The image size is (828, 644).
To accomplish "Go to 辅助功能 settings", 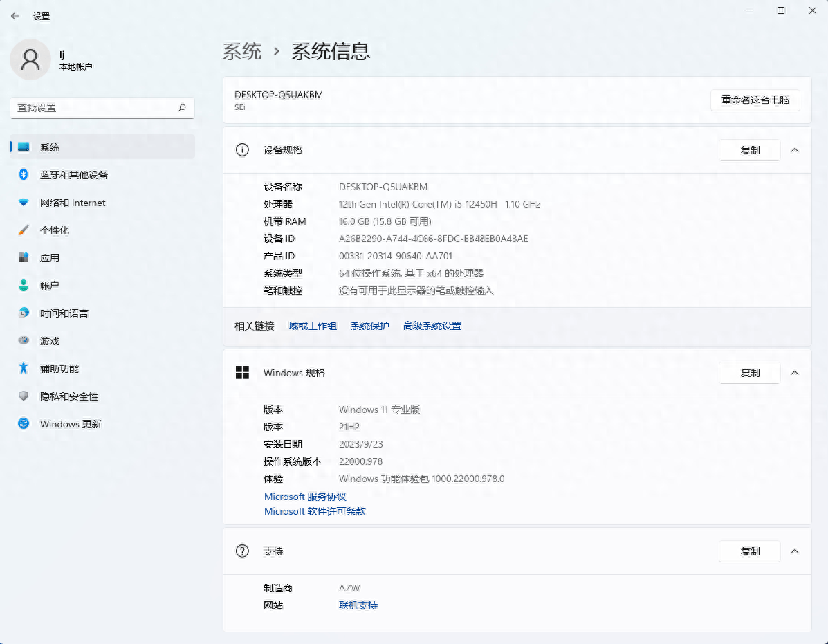I will pyautogui.click(x=102, y=369).
